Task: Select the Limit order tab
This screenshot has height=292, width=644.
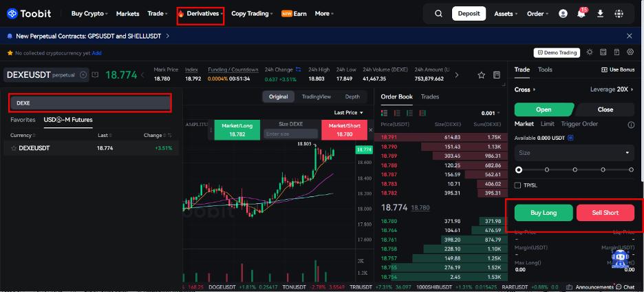Action: (x=548, y=124)
